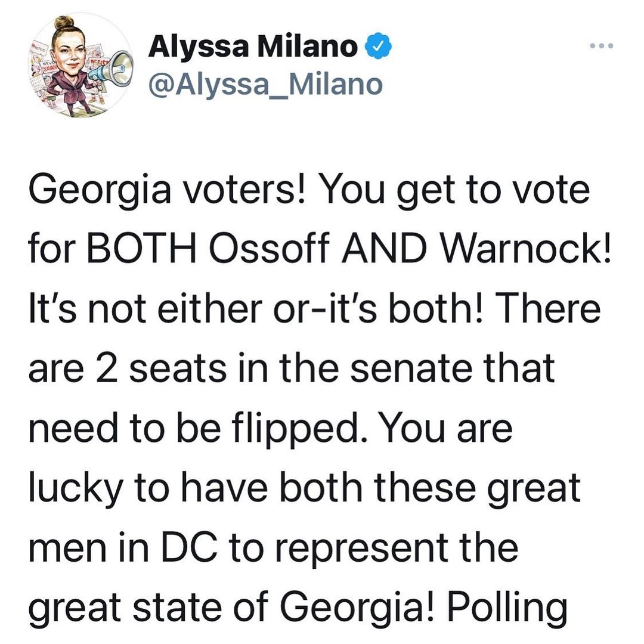The width and height of the screenshot is (644, 644).
Task: Visit the @Alyssa_Milano handle
Action: pyautogui.click(x=266, y=85)
